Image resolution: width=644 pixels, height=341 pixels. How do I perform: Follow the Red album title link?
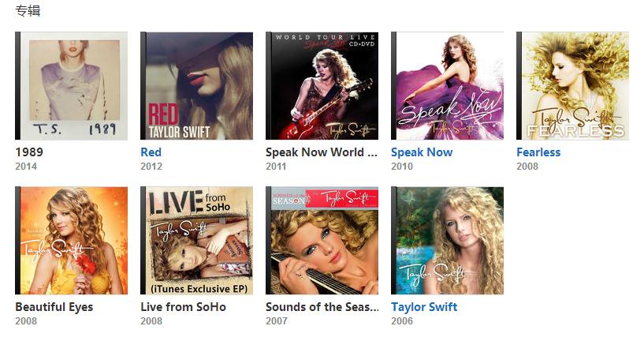point(151,152)
